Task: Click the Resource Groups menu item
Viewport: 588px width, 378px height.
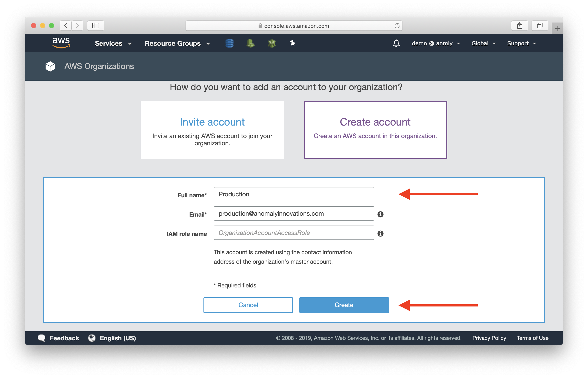Action: click(177, 43)
